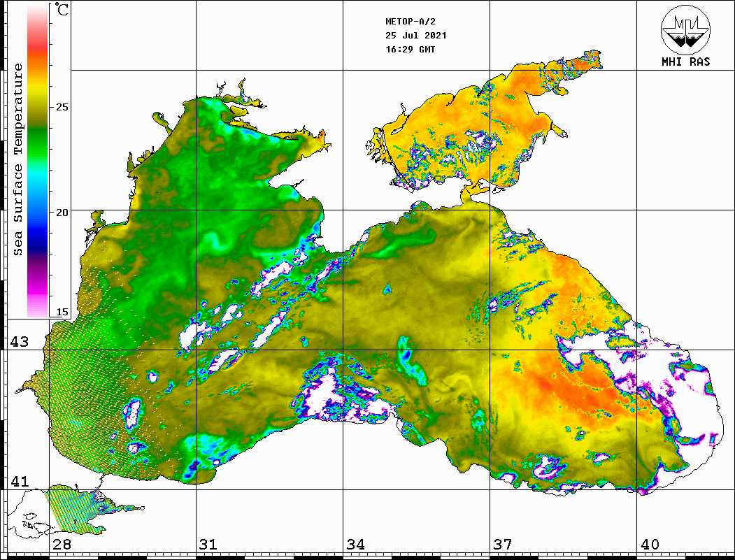Viewport: 735px width, 560px height.
Task: Click the Sea Surface Temperature vertical label
Action: click(x=17, y=159)
